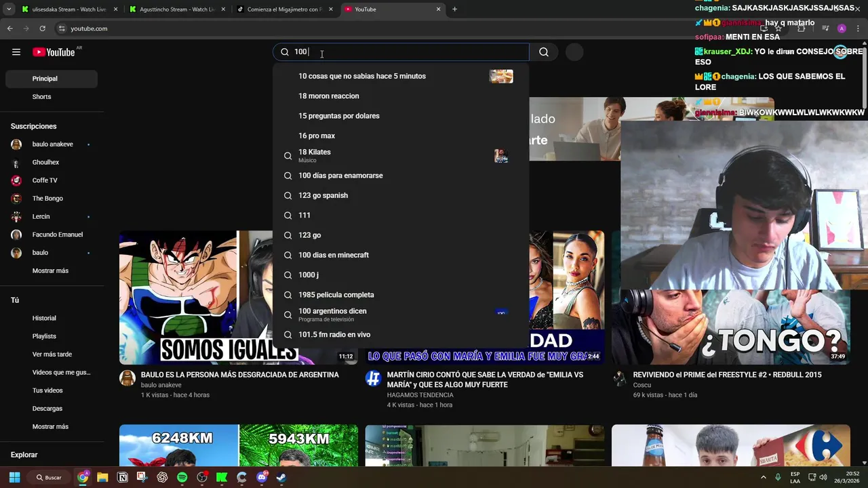This screenshot has width=868, height=488.
Task: Click the Windows taskbar Buscar search box
Action: pyautogui.click(x=50, y=477)
